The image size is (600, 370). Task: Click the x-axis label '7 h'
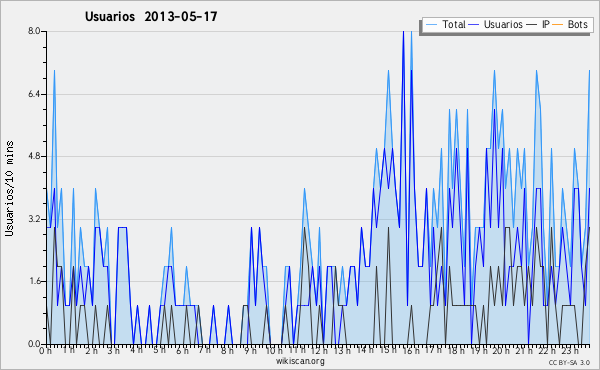(205, 350)
